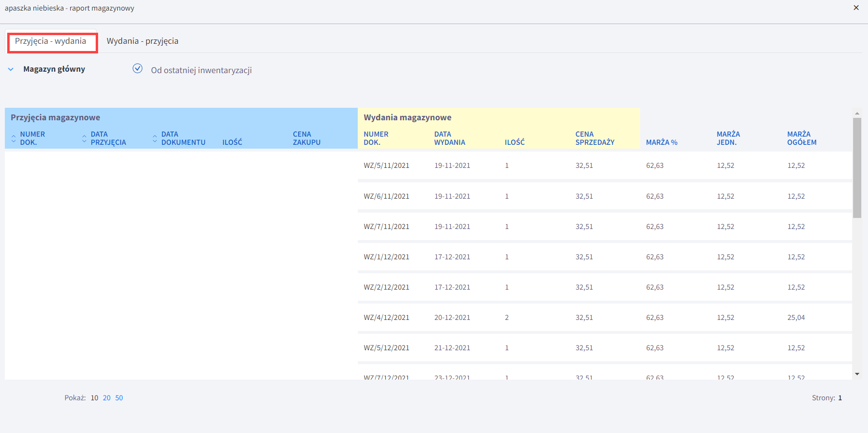Sort by Numer dok. column arrows

(13, 139)
